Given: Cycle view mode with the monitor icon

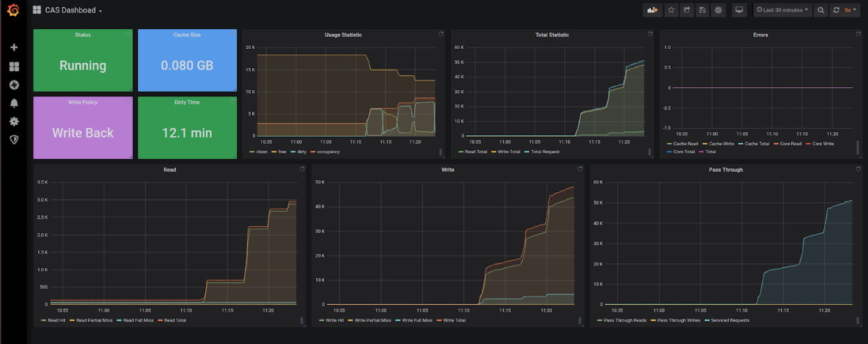Looking at the screenshot, I should (x=739, y=10).
